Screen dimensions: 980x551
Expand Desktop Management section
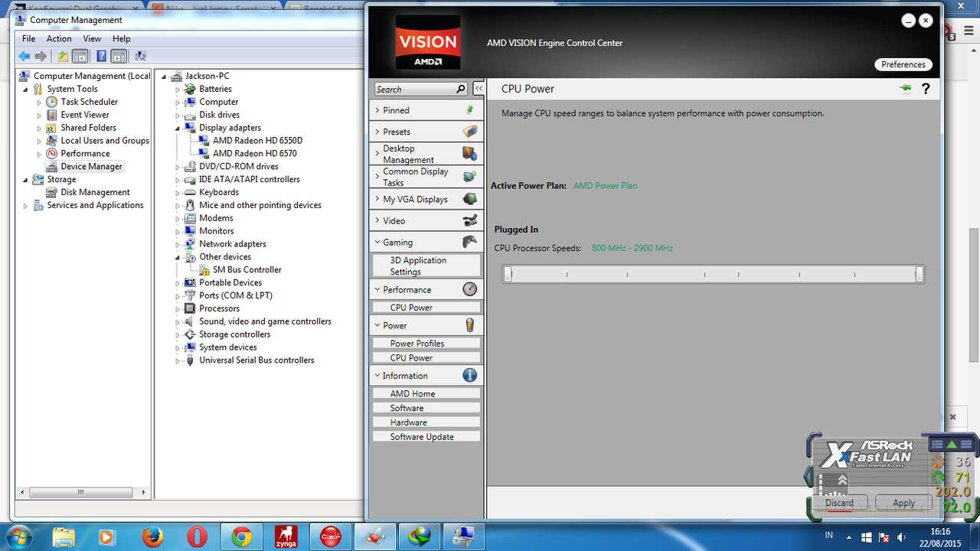point(426,154)
